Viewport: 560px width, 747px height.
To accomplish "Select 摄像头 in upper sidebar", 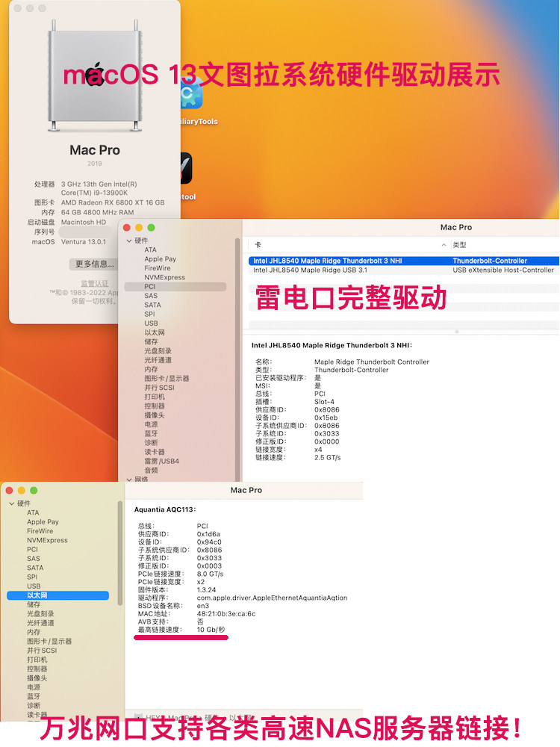I will [x=155, y=415].
